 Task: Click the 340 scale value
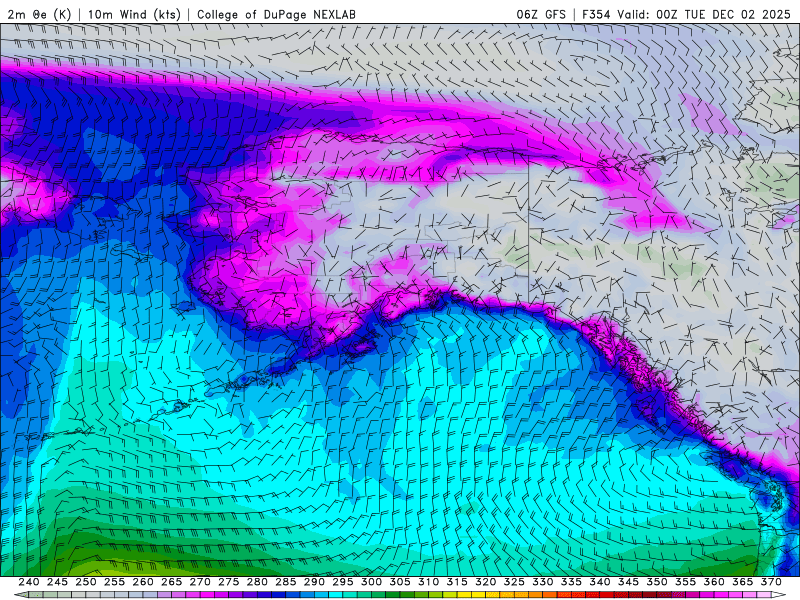point(600,582)
